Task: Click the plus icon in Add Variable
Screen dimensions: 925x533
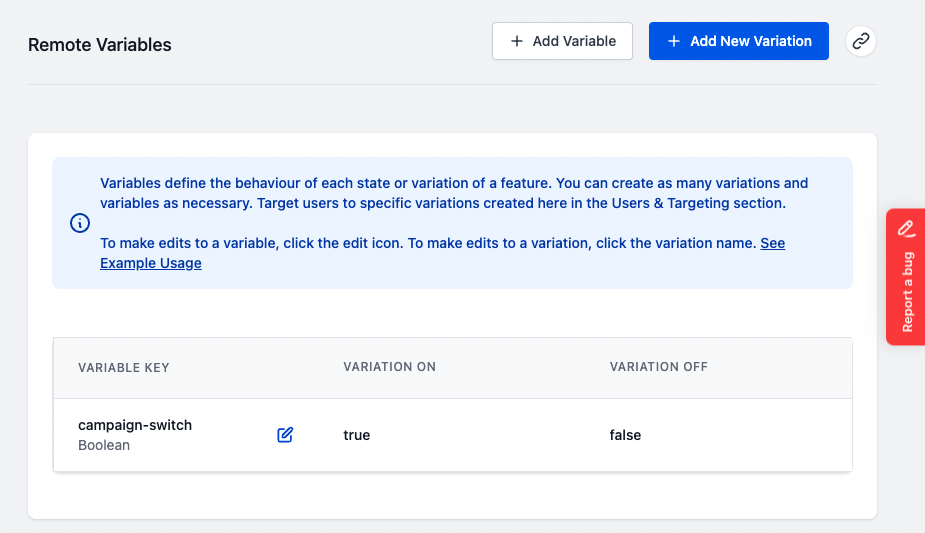Action: 517,41
